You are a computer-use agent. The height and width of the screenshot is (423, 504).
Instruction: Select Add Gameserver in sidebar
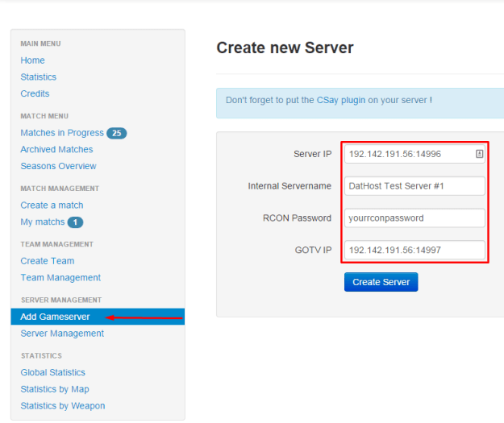tap(55, 317)
